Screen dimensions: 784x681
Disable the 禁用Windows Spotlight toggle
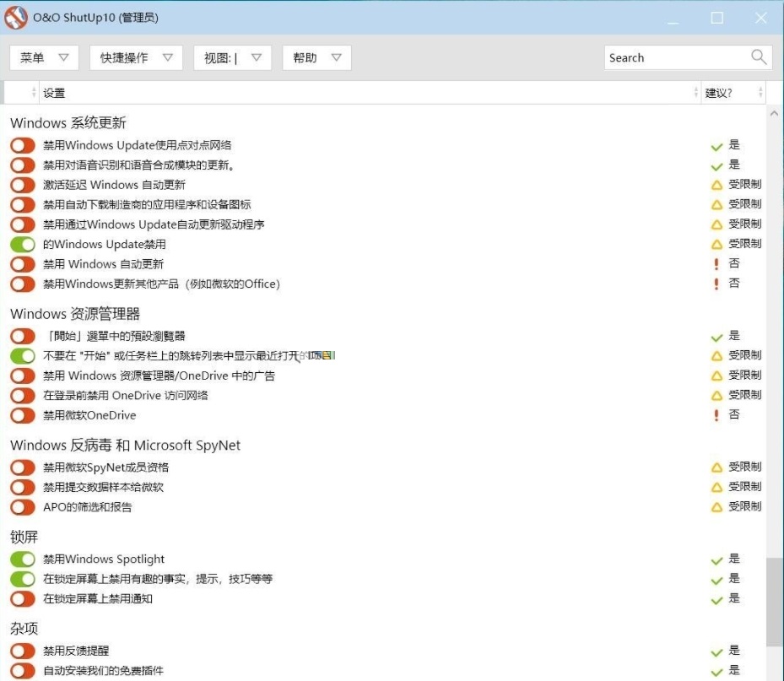click(x=23, y=559)
